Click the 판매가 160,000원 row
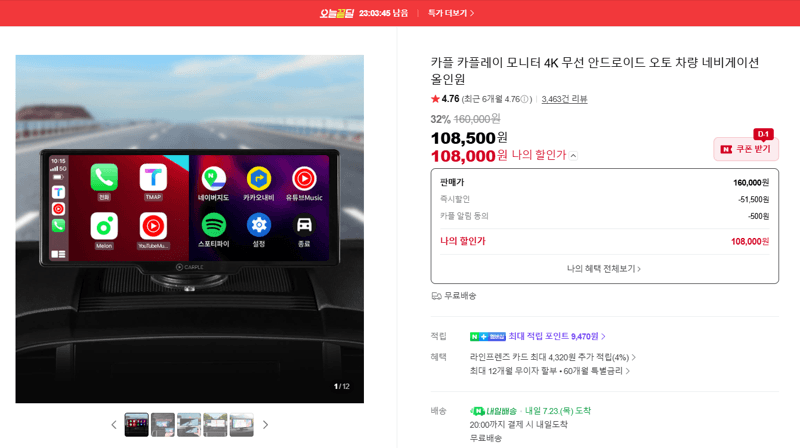The height and width of the screenshot is (448, 800). tap(604, 182)
